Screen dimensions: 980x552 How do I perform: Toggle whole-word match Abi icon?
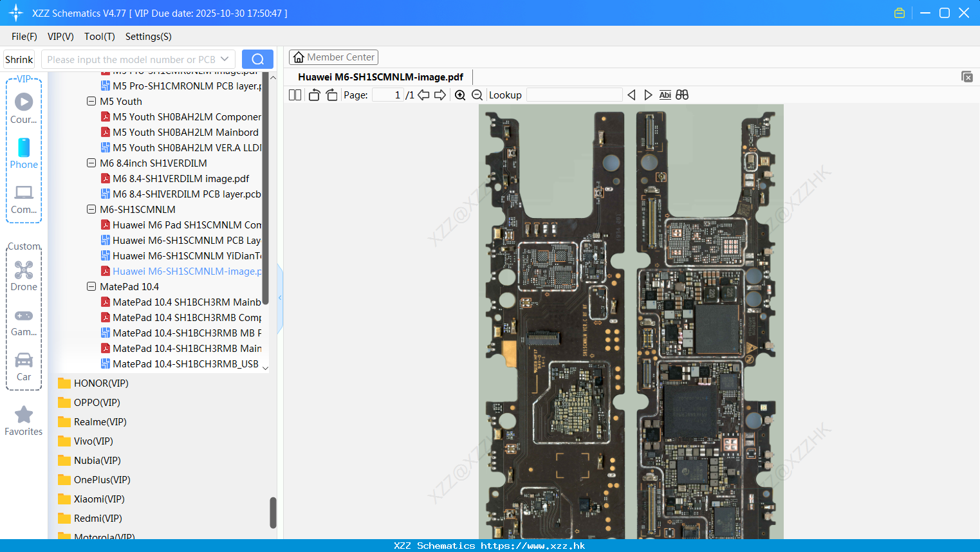click(665, 95)
